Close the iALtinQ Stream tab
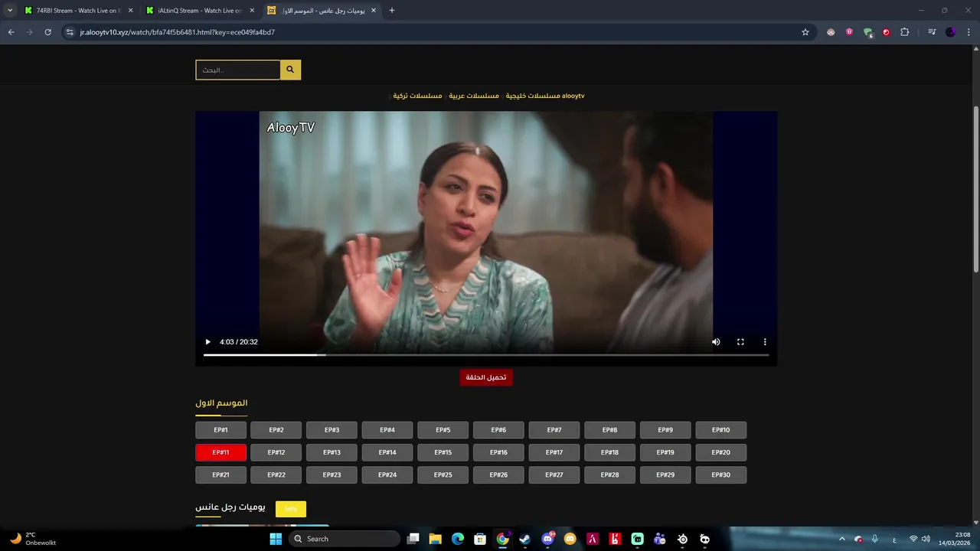The image size is (980, 551). (x=252, y=11)
